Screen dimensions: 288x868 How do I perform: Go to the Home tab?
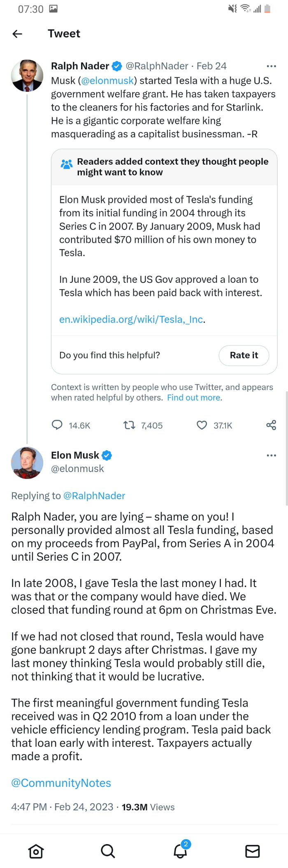(36, 851)
